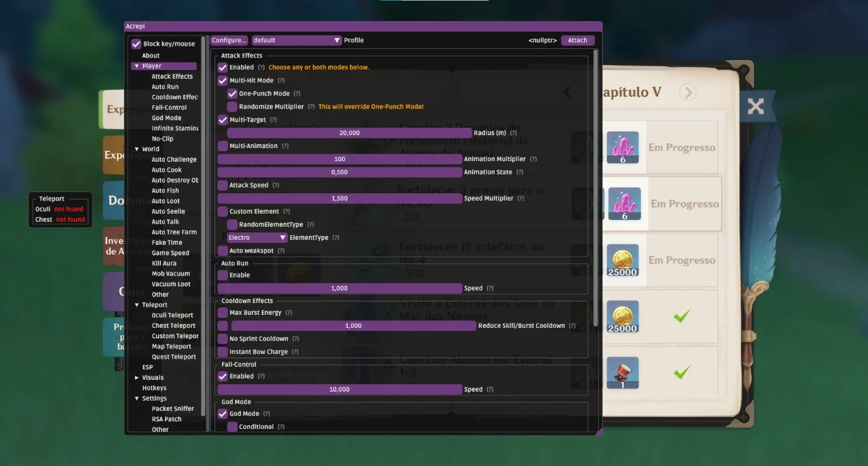Check the Auto weakspot box
This screenshot has width=868, height=466.
223,251
